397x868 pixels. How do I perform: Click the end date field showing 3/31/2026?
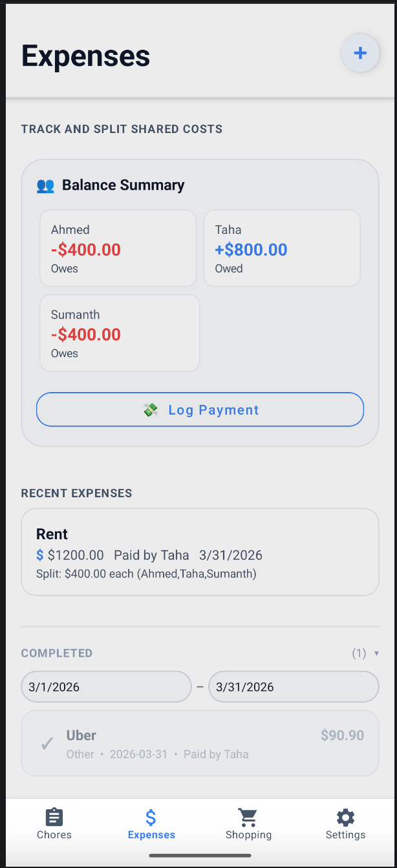[293, 687]
